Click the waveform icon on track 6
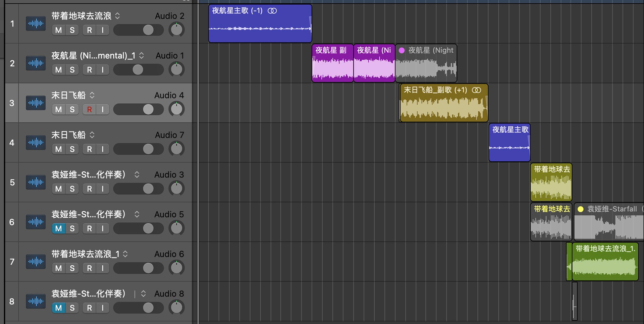 pyautogui.click(x=36, y=222)
